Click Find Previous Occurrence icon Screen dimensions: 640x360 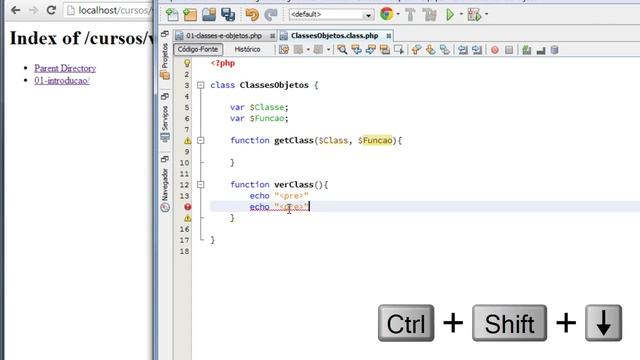pyautogui.click(x=356, y=50)
